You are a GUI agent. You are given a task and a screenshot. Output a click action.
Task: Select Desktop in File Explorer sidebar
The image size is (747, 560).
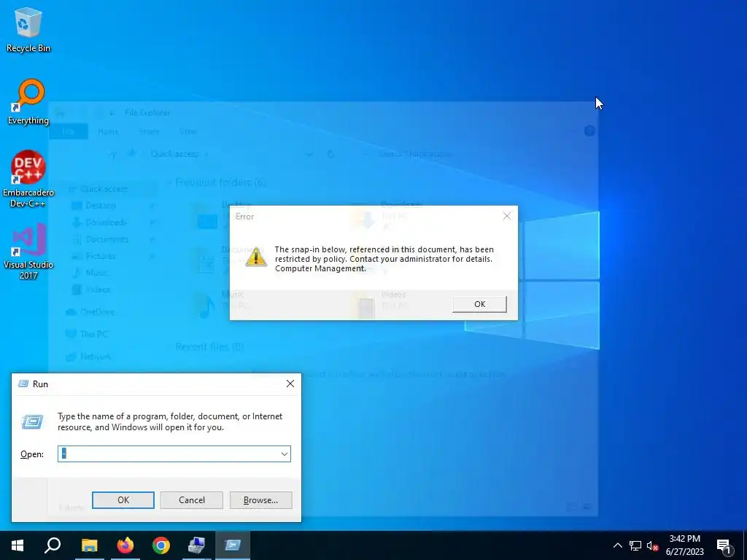pos(100,206)
